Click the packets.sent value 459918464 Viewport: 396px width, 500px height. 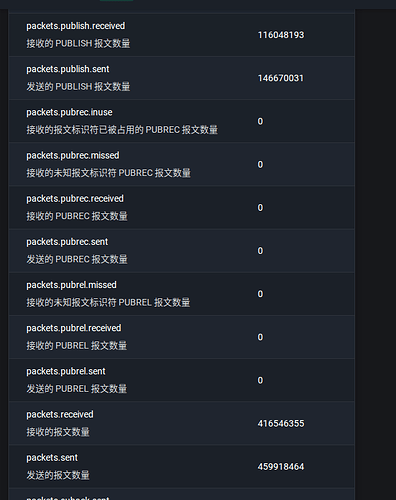coord(281,467)
